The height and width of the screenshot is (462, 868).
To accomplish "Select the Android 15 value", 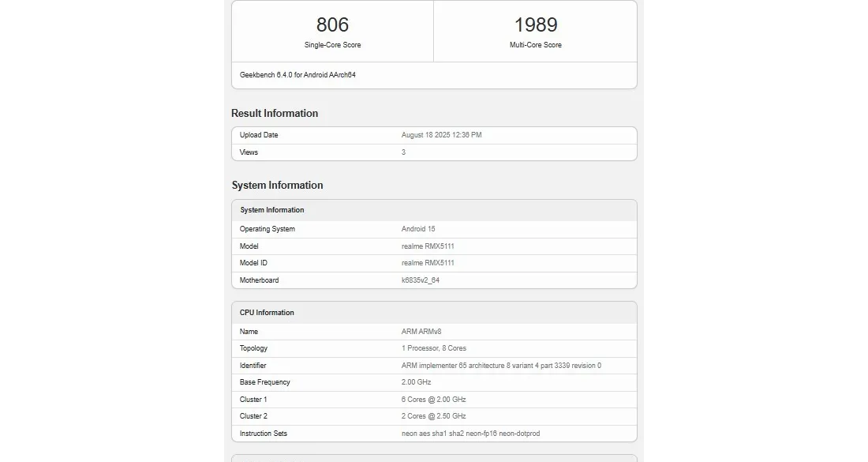I will (418, 229).
